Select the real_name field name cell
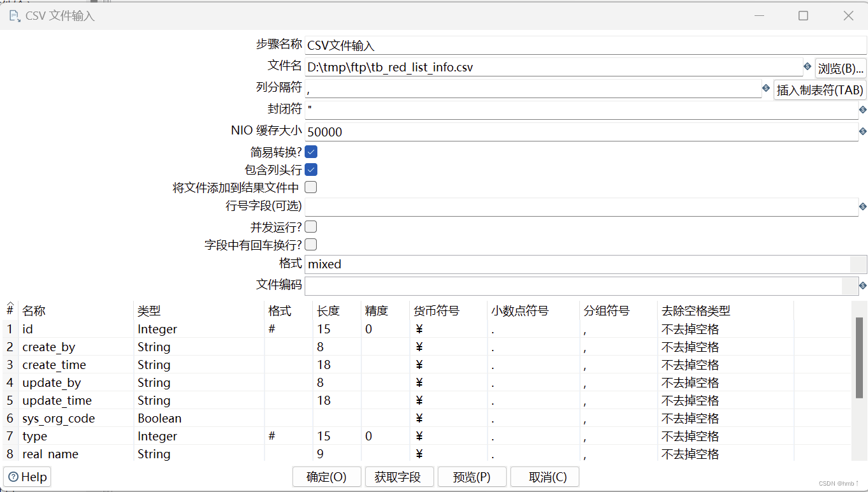 (x=76, y=454)
